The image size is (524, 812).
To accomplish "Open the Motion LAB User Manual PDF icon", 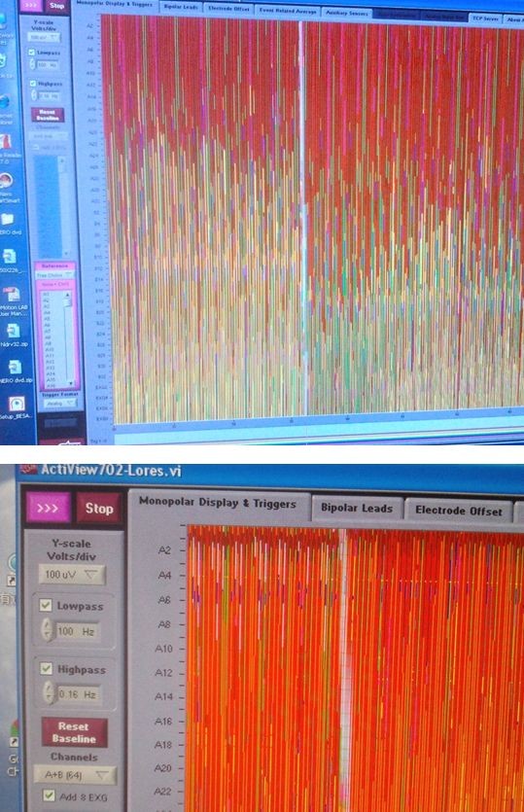I will point(12,296).
